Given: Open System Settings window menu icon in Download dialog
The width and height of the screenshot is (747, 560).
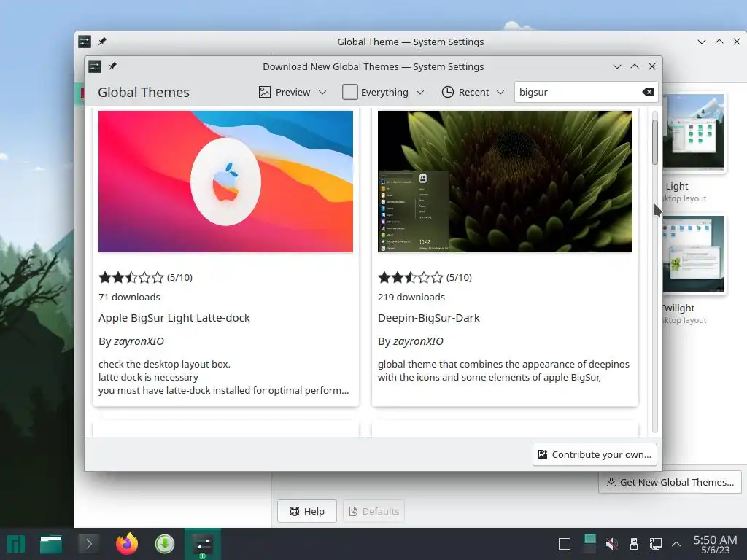Looking at the screenshot, I should [x=95, y=66].
